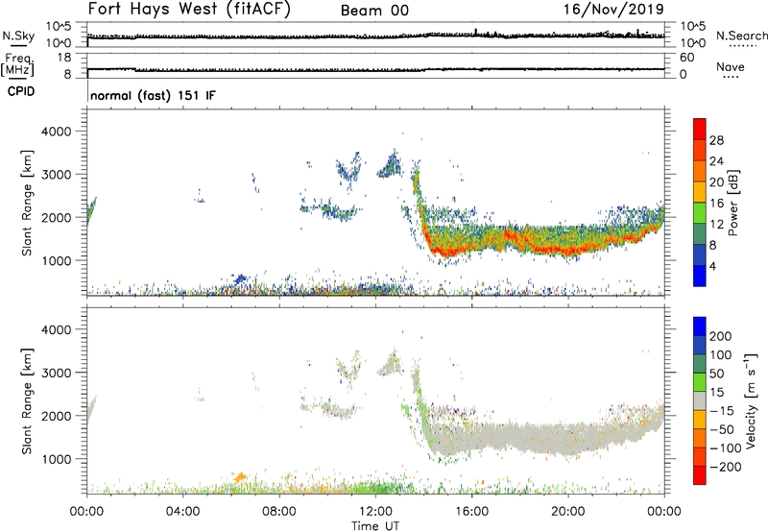Image resolution: width=768 pixels, height=532 pixels.
Task: Click the '4000' tick on power panel
Action: point(56,132)
